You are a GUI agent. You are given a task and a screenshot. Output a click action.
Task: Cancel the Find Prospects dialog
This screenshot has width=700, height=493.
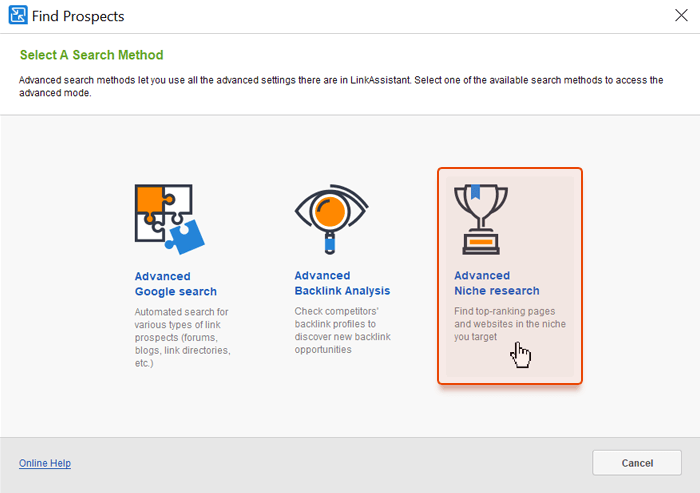637,463
